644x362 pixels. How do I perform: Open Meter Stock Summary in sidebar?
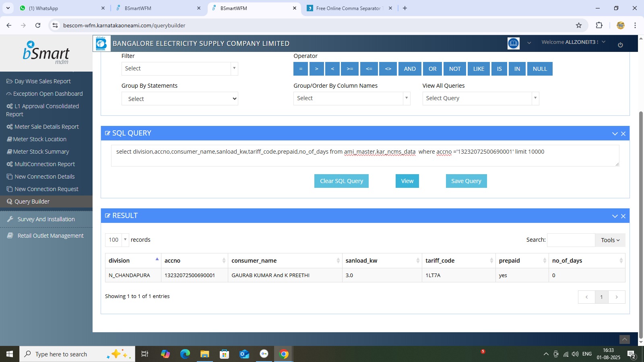click(41, 152)
